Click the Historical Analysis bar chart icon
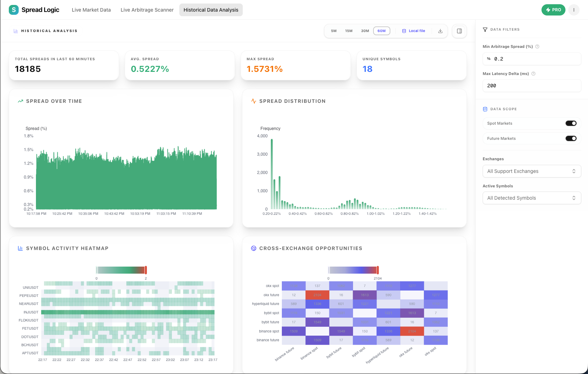The height and width of the screenshot is (374, 588). pyautogui.click(x=16, y=31)
